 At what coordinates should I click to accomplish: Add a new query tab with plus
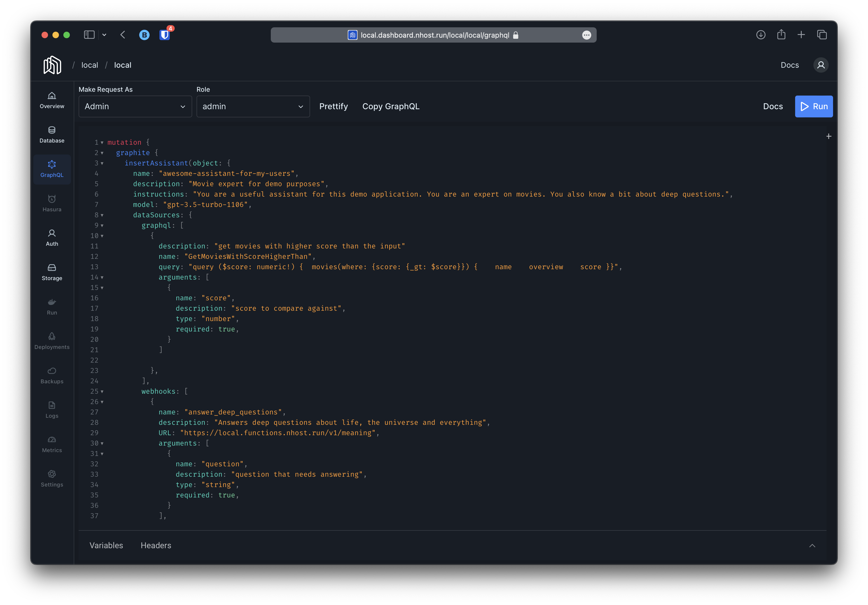click(829, 137)
